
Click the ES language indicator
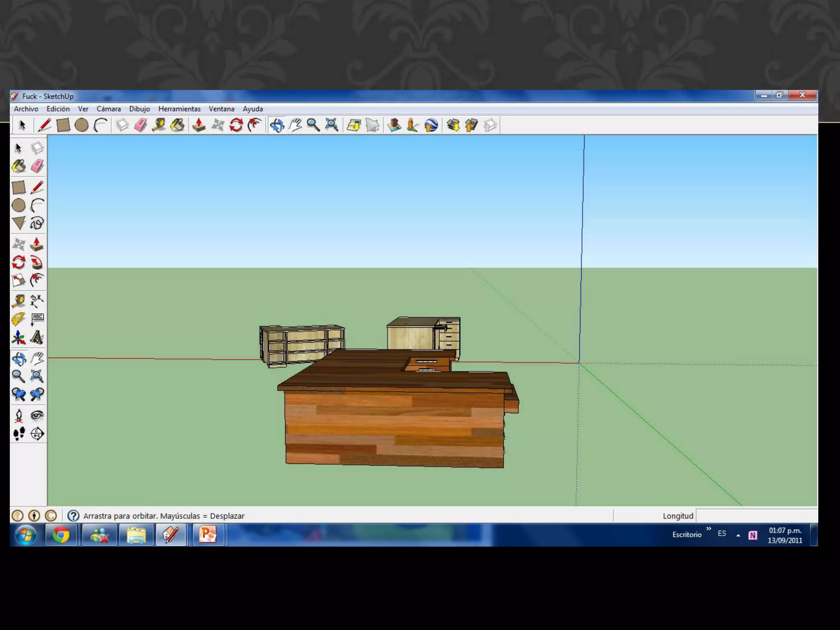(x=722, y=534)
